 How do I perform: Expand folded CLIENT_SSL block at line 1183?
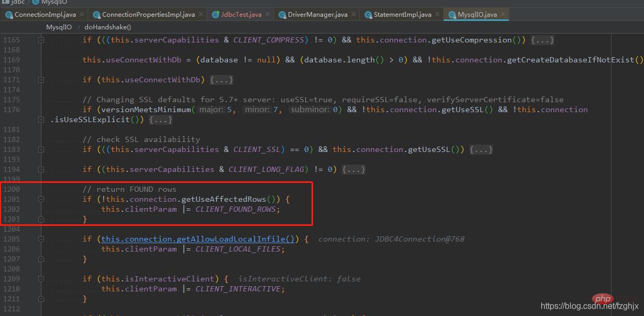[x=41, y=149]
